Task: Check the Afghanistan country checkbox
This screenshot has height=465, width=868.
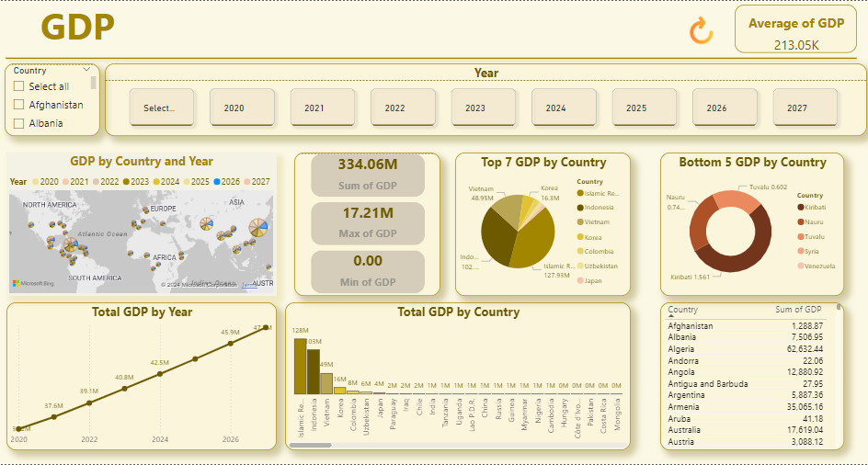Action: tap(18, 105)
